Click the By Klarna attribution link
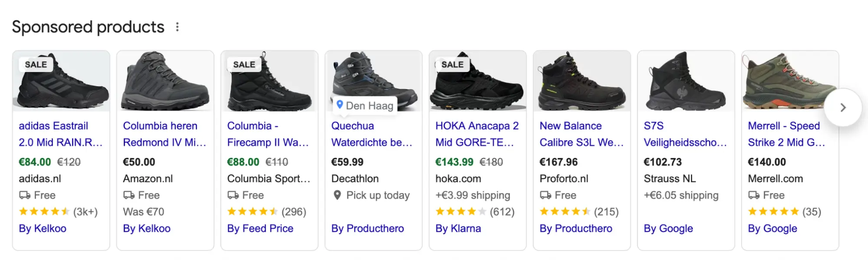 tap(459, 228)
